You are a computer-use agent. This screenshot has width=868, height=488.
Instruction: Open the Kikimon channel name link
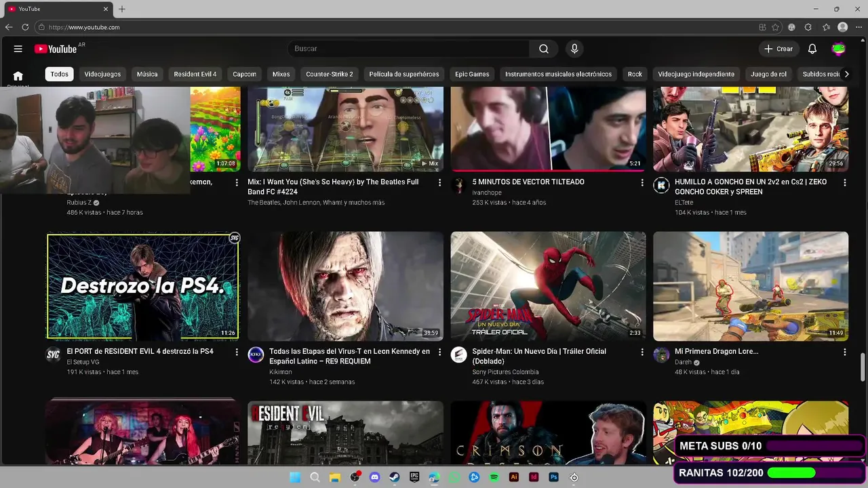[x=281, y=372]
